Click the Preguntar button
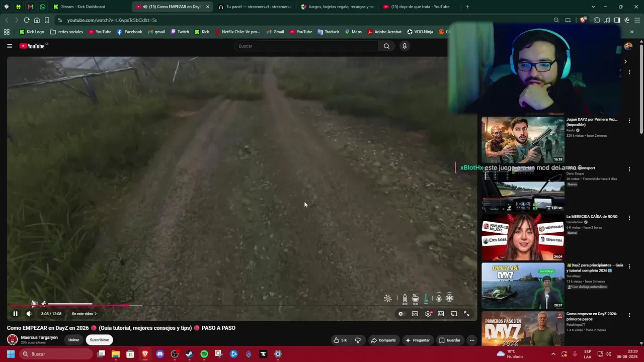The width and height of the screenshot is (644, 362). tap(418, 340)
